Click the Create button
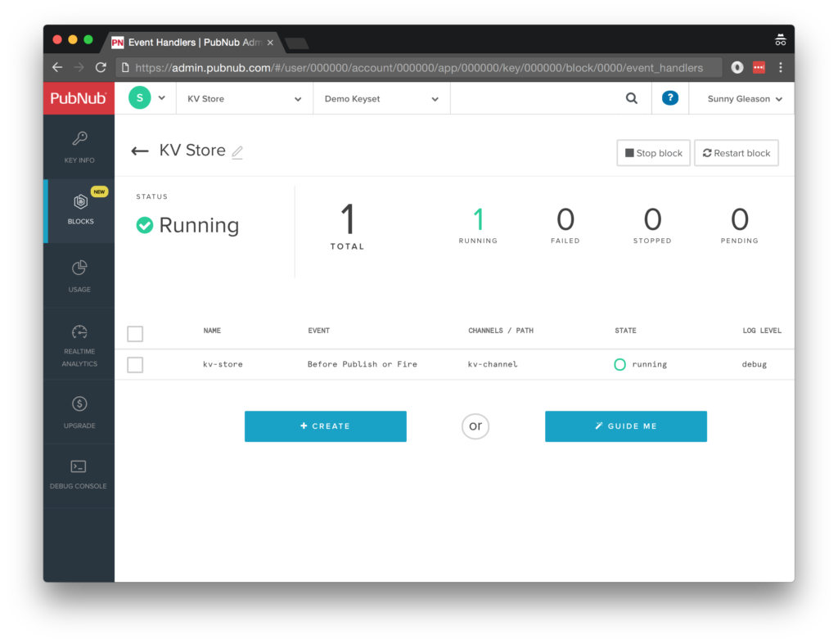 pos(325,426)
